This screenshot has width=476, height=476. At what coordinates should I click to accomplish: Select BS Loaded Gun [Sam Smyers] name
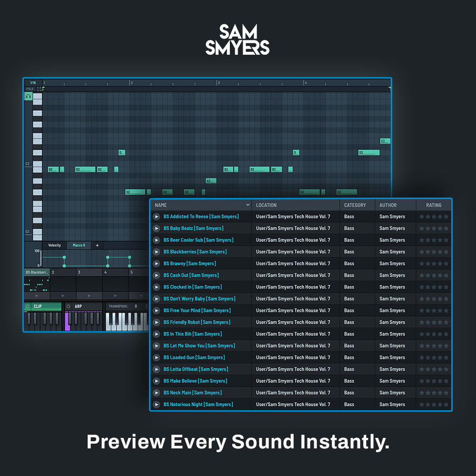coord(194,357)
